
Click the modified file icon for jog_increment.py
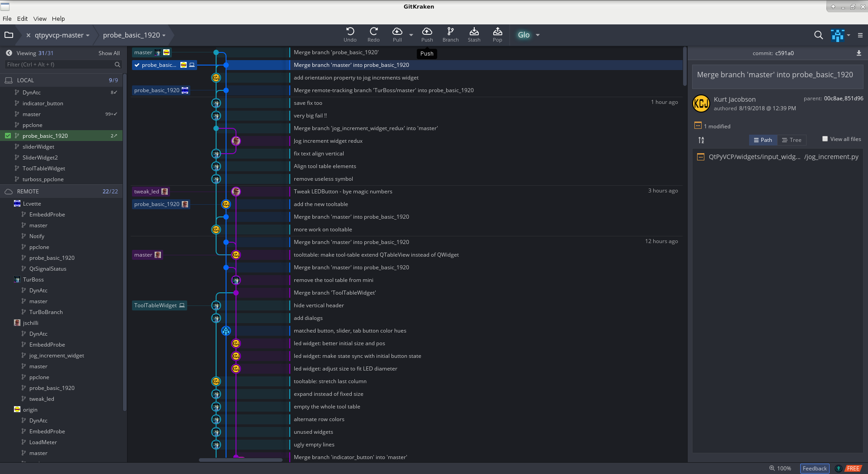pos(701,157)
